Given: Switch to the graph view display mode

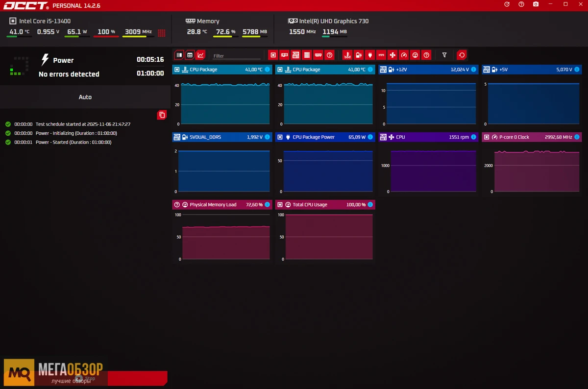Looking at the screenshot, I should click(x=200, y=55).
